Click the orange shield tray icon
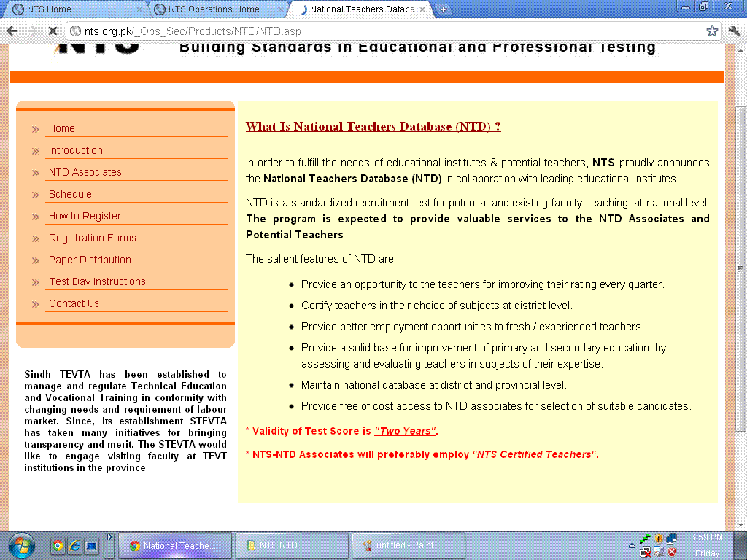Viewport: 747px width, 560px height. (x=659, y=539)
